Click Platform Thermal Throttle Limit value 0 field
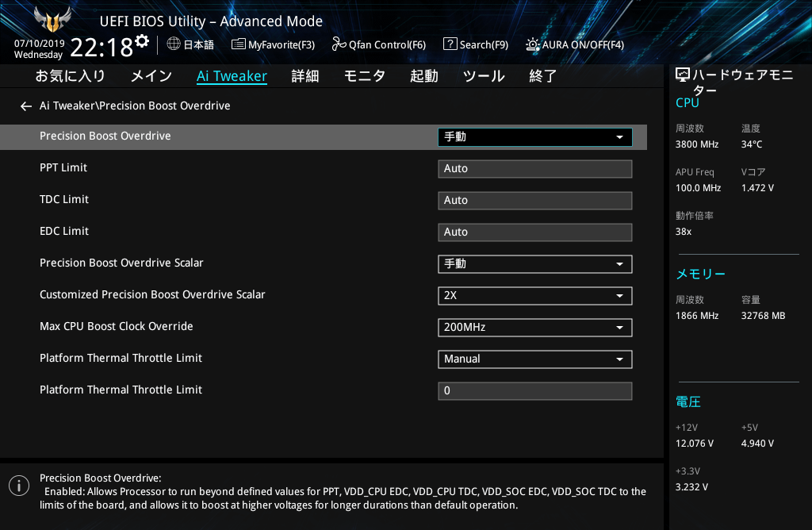Image resolution: width=812 pixels, height=530 pixels. coord(535,391)
